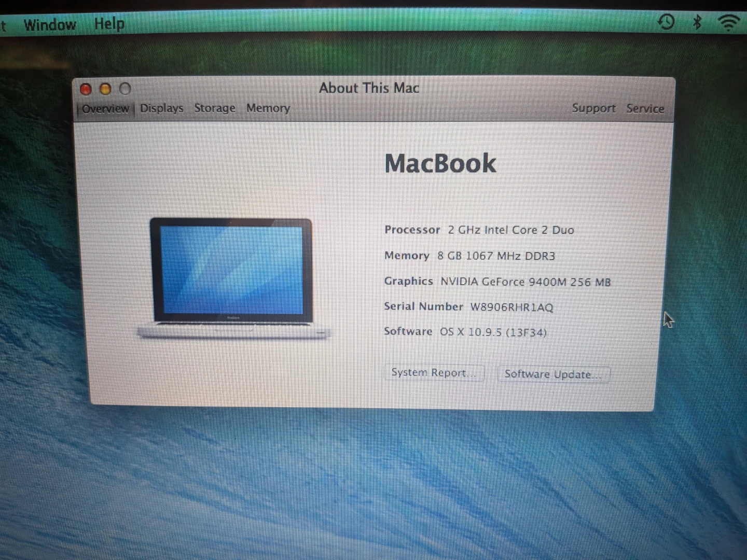The height and width of the screenshot is (560, 747).
Task: Open the Window menu
Action: pos(50,24)
